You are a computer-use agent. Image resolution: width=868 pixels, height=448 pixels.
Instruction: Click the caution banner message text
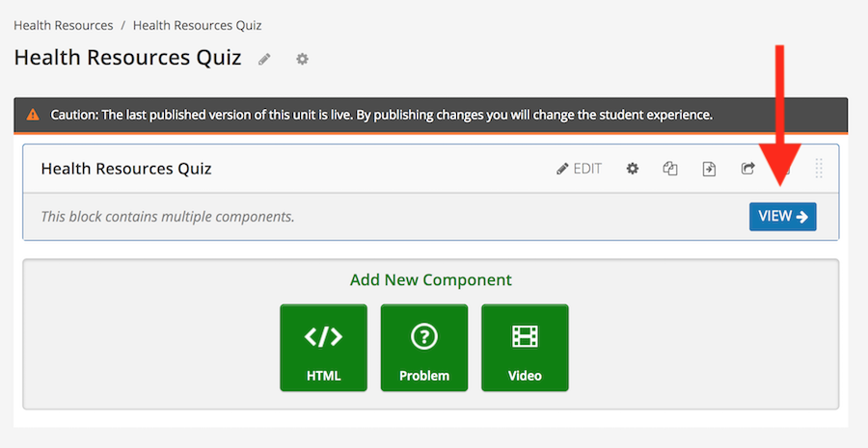click(381, 115)
